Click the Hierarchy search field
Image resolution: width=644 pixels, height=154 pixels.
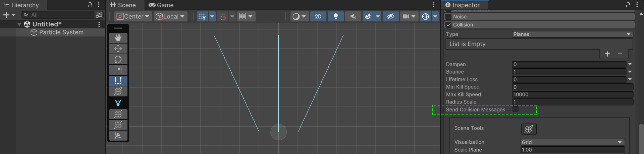pyautogui.click(x=58, y=15)
